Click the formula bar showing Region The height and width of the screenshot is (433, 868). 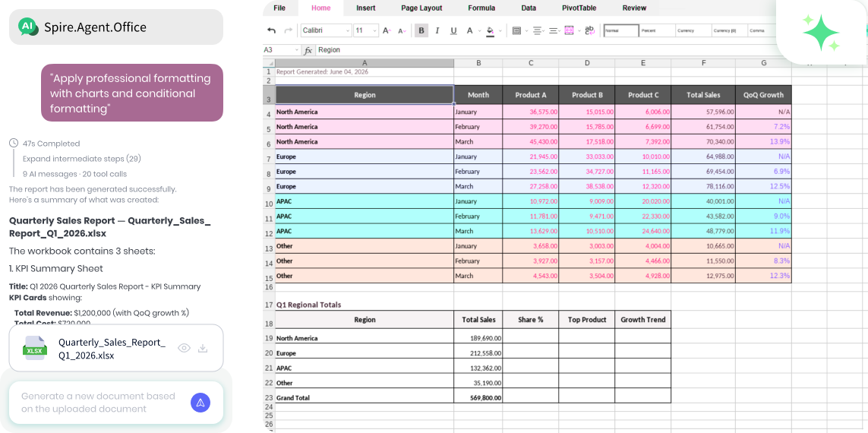[545, 50]
